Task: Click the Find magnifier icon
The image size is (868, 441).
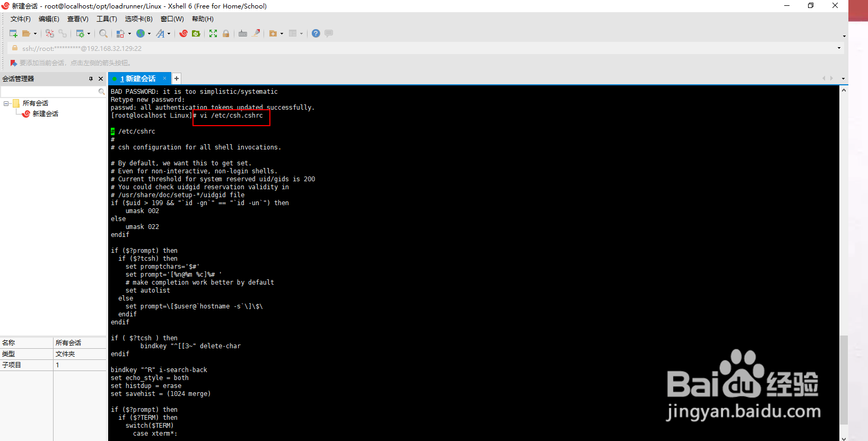Action: click(x=103, y=33)
